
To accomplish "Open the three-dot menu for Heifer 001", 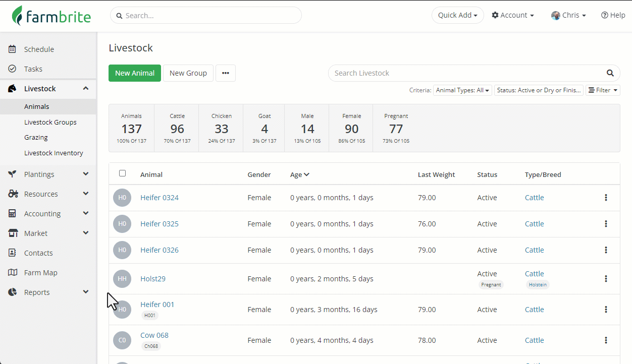I will pyautogui.click(x=606, y=310).
